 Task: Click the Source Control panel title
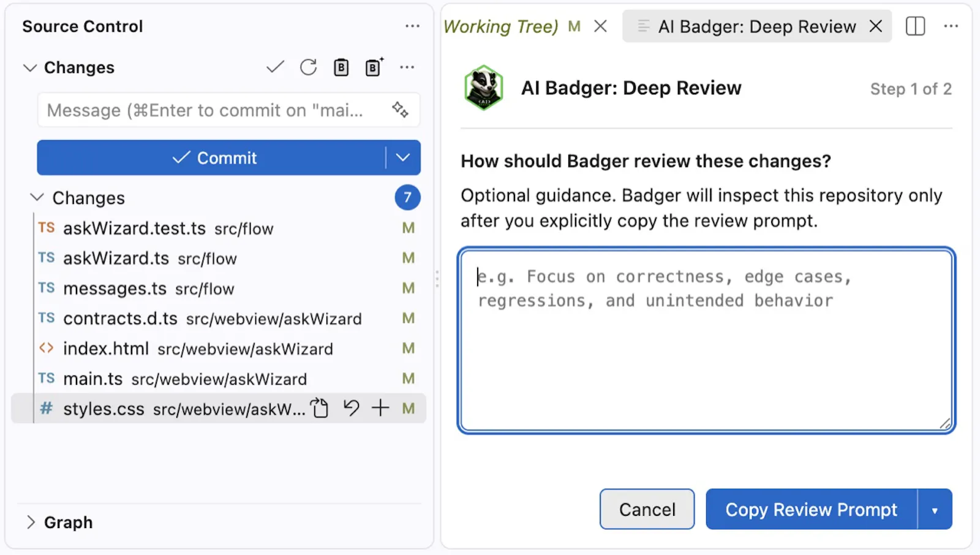tap(83, 26)
